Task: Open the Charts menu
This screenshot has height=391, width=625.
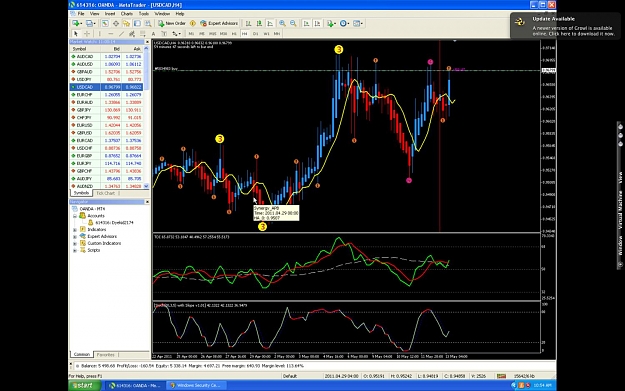Action: coord(127,14)
